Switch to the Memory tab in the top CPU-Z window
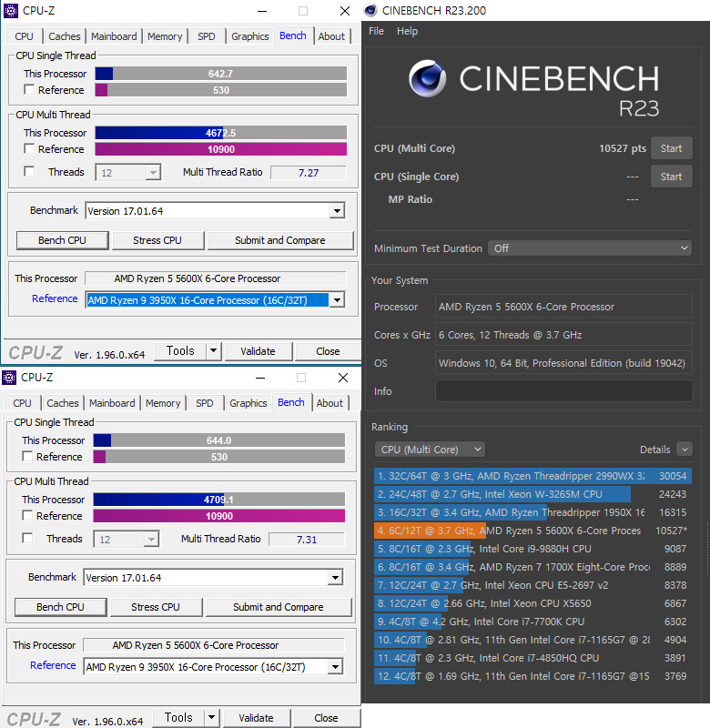The width and height of the screenshot is (710, 728). (165, 36)
